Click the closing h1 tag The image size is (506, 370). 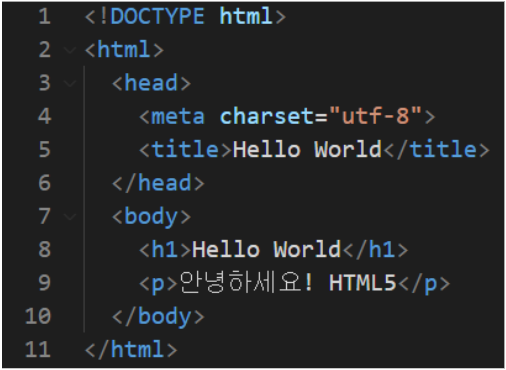[x=376, y=250]
